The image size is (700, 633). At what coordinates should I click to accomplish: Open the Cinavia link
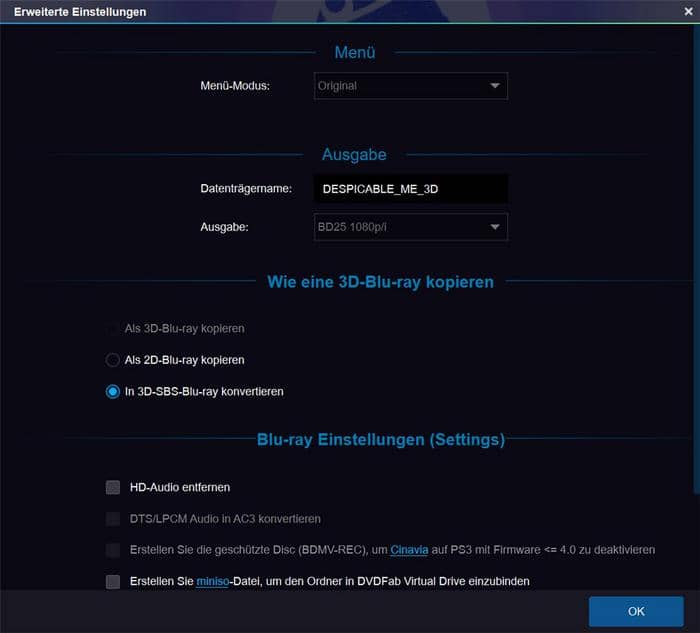click(x=409, y=550)
